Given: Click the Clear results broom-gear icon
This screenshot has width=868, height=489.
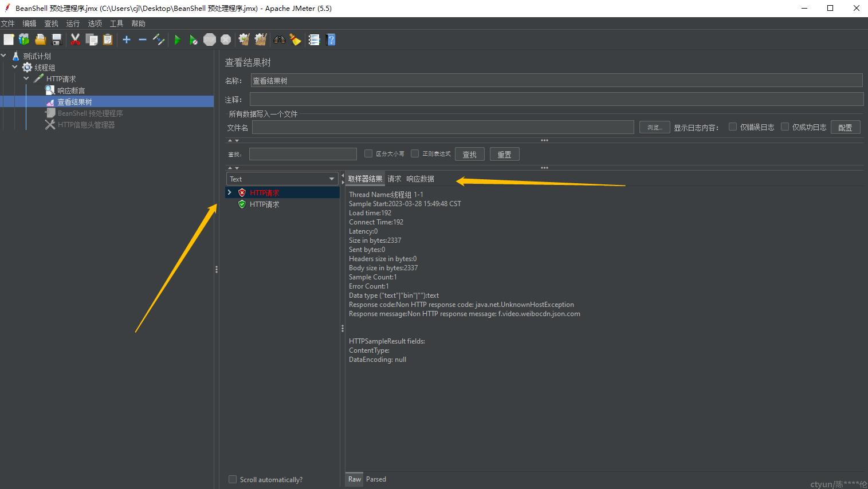Looking at the screenshot, I should [244, 40].
